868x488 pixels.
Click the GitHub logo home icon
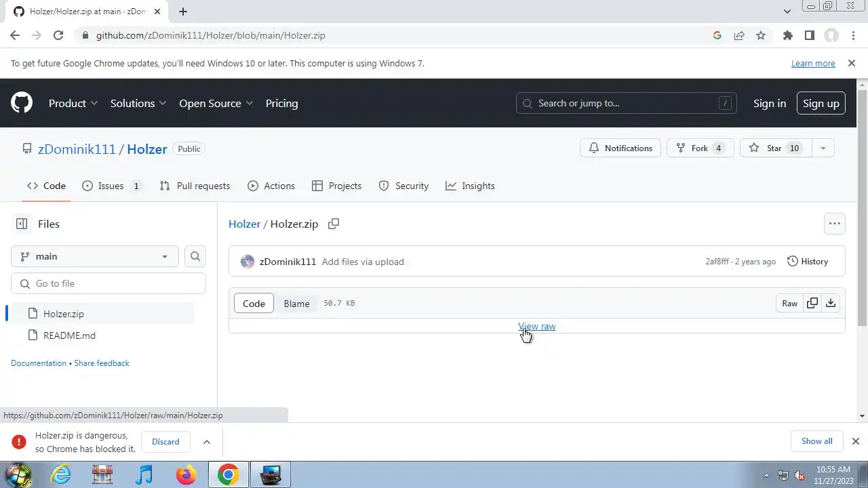coord(22,103)
